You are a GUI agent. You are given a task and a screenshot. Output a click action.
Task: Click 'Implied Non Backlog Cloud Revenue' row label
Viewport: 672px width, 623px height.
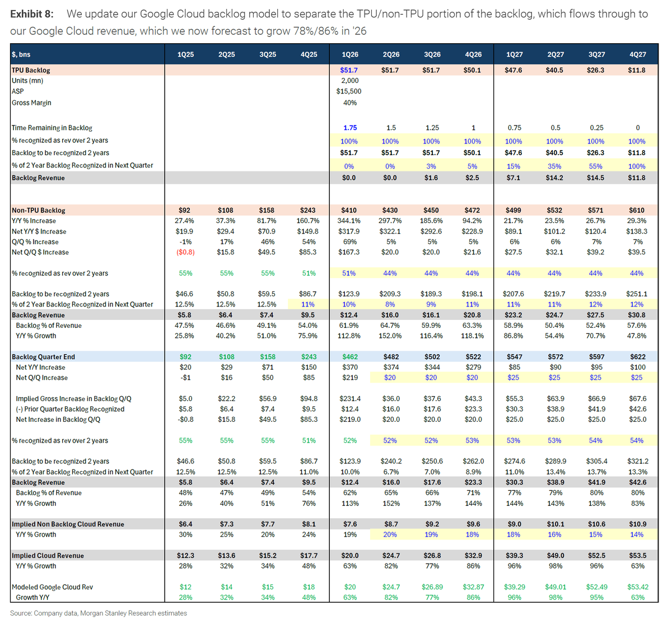[68, 524]
